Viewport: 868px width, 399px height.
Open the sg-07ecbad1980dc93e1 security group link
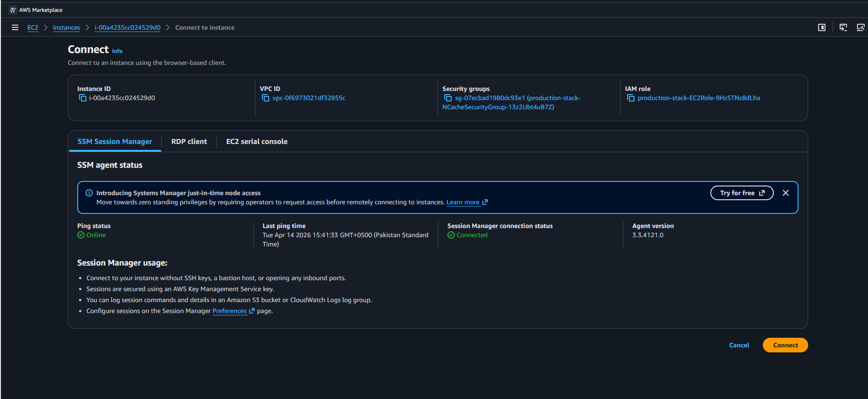[x=511, y=102]
